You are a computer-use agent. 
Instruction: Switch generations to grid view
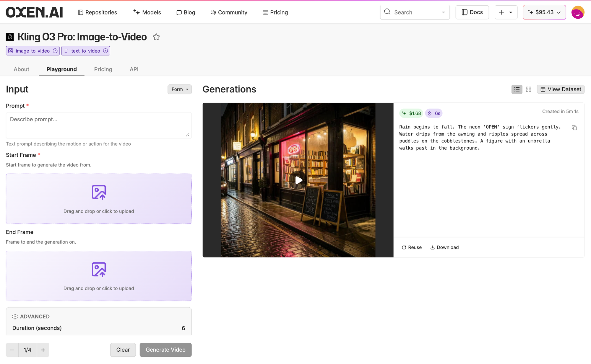click(x=529, y=89)
